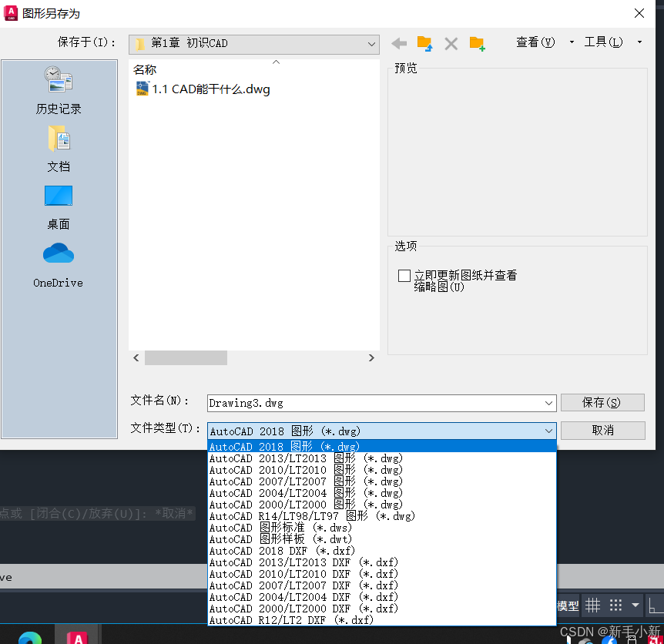Open Desktop (桌面) location in sidebar
This screenshot has width=664, height=644.
[59, 207]
